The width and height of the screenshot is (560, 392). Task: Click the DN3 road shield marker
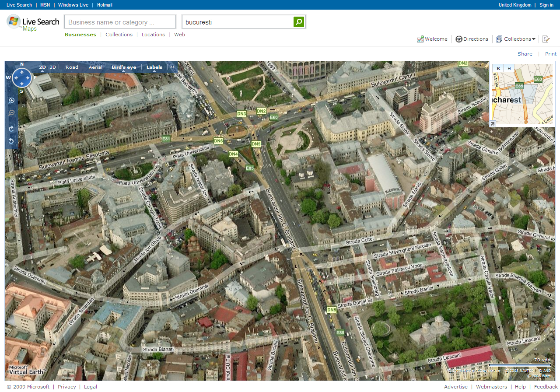click(x=241, y=114)
